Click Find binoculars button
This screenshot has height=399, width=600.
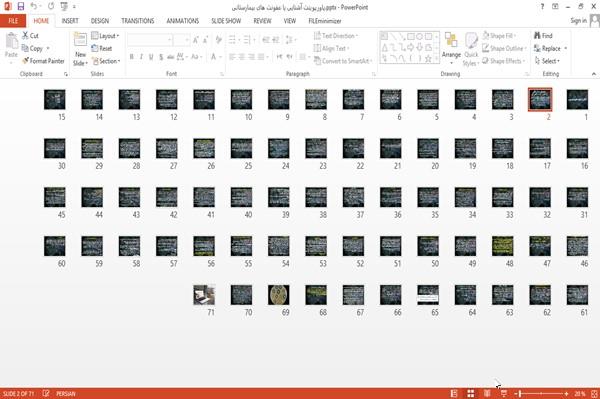click(543, 36)
